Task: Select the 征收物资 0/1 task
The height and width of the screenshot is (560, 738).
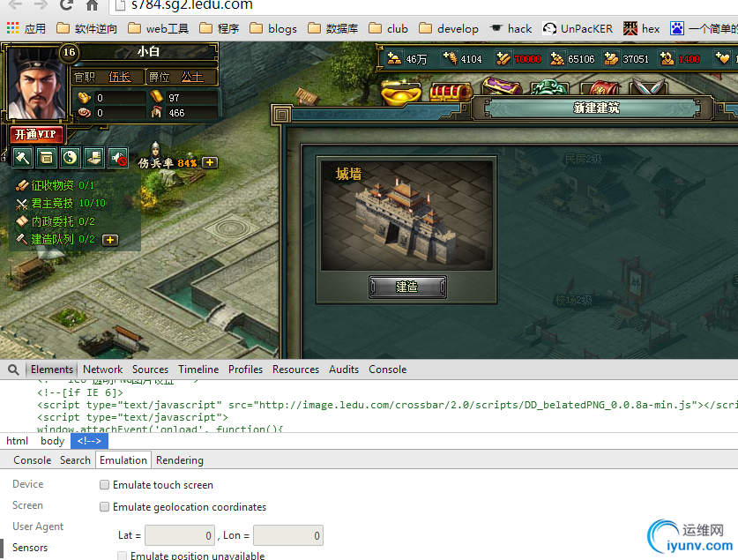Action: point(55,185)
